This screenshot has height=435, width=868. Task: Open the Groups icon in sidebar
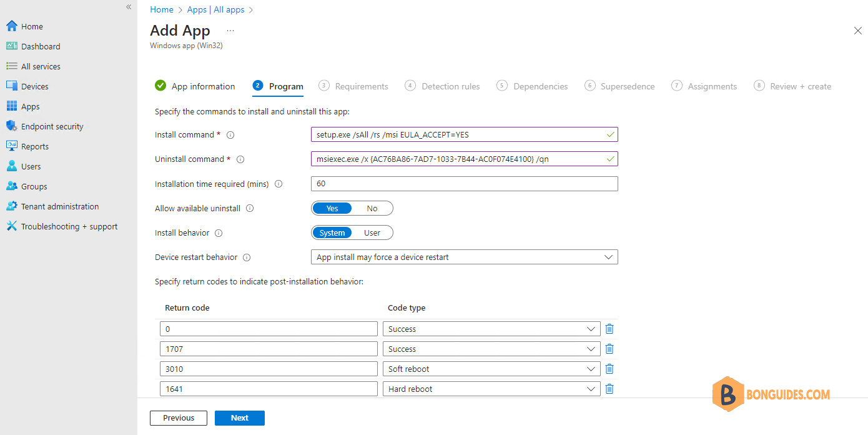coord(11,186)
